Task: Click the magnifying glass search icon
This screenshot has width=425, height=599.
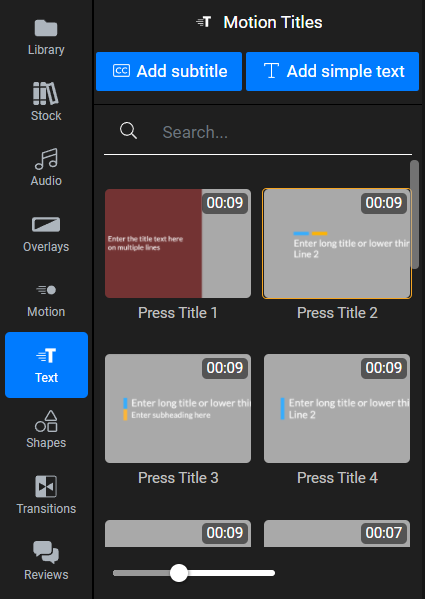Action: [x=128, y=131]
